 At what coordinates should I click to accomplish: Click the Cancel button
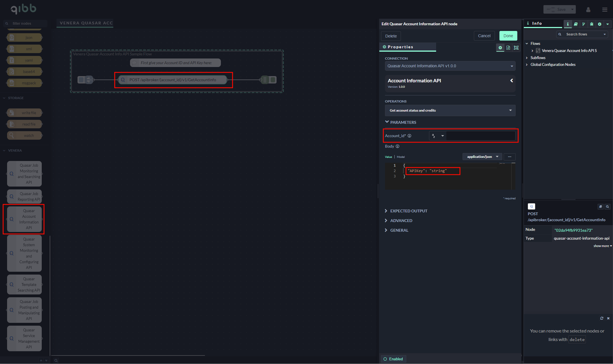tap(484, 36)
